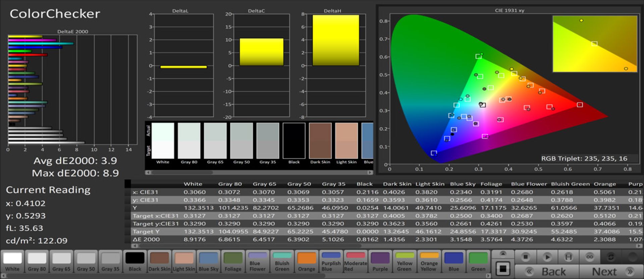The width and height of the screenshot is (644, 279).
Task: Click the read series bracket icon
Action: pyautogui.click(x=569, y=257)
